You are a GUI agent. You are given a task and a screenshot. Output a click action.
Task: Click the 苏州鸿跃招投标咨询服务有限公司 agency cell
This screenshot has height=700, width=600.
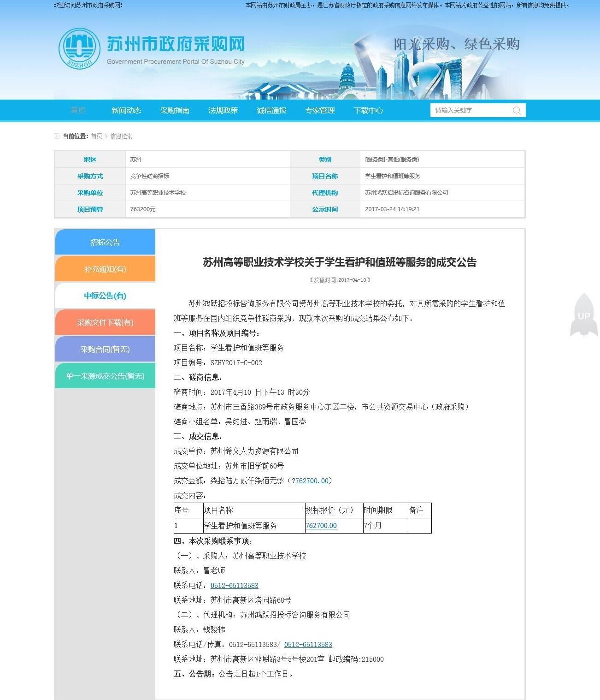pyautogui.click(x=442, y=192)
